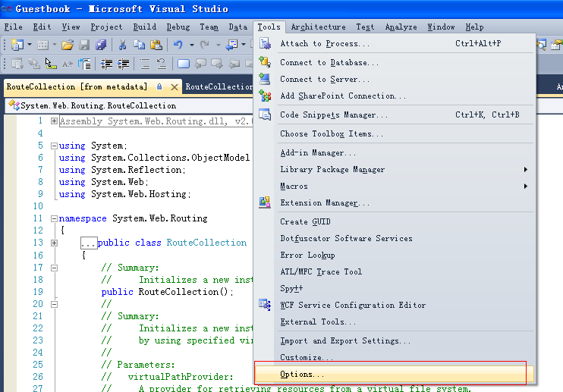563x392 pixels.
Task: Click the Attach to Process menu icon
Action: point(265,43)
